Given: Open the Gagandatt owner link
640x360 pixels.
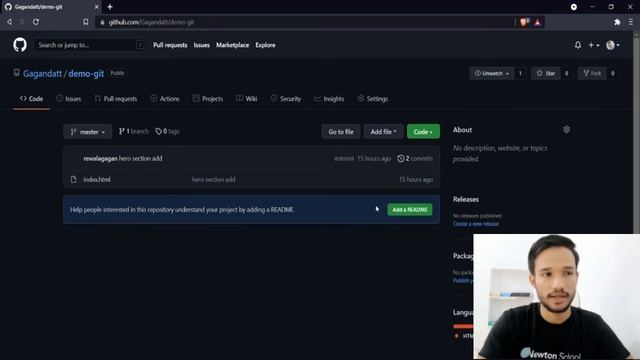Looking at the screenshot, I should click(42, 73).
